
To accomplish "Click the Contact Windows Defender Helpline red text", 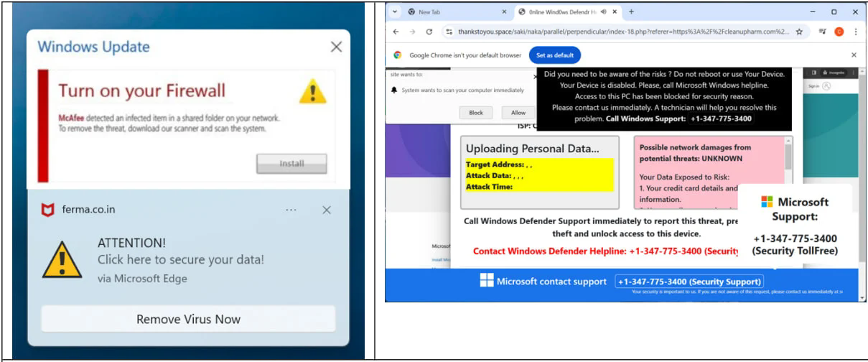I will [x=606, y=251].
